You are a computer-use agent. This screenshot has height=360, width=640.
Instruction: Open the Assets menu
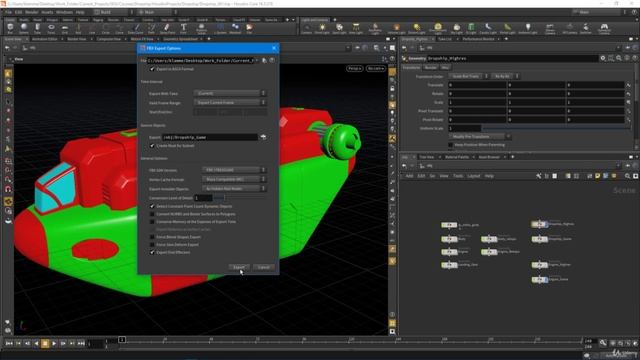pyautogui.click(x=47, y=12)
